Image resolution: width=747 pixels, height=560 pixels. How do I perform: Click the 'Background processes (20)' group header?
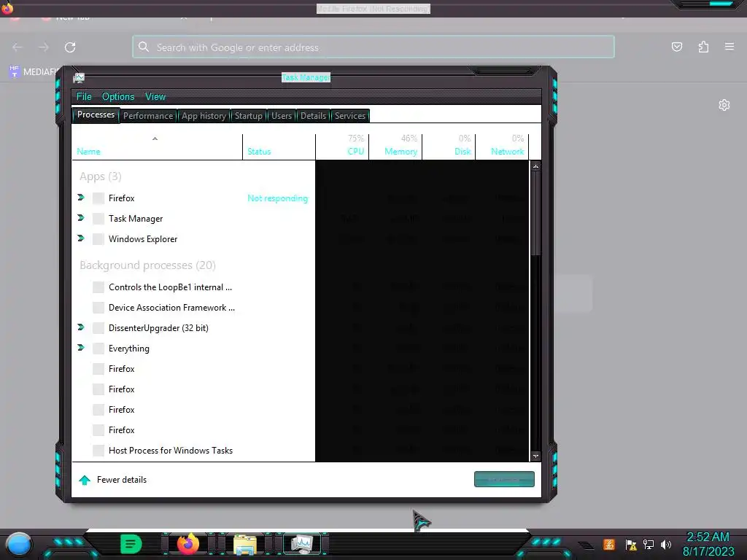(147, 265)
